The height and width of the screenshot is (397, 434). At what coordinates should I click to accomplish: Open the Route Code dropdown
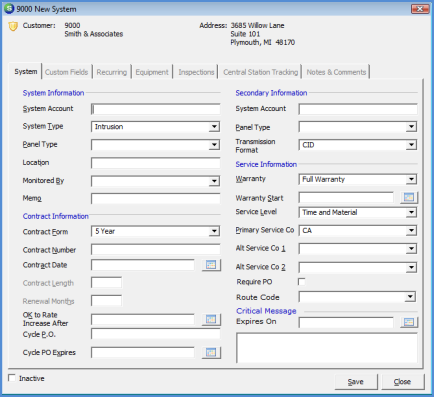tap(411, 297)
